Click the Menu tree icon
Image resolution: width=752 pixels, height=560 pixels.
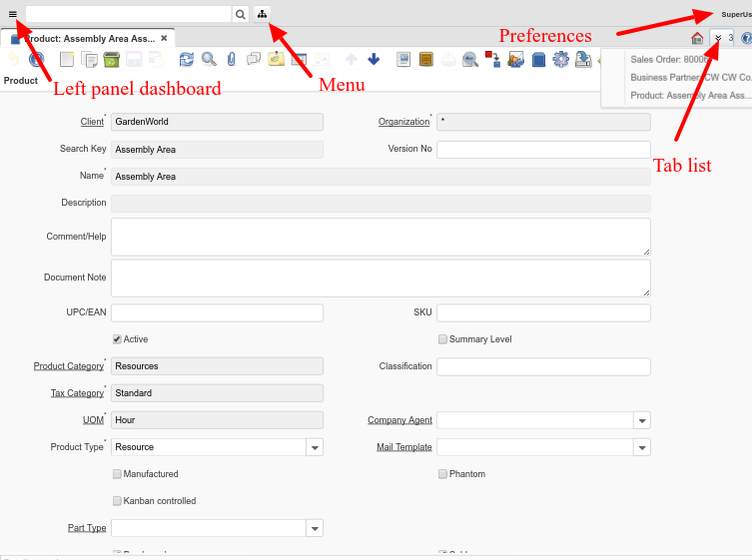(x=262, y=14)
